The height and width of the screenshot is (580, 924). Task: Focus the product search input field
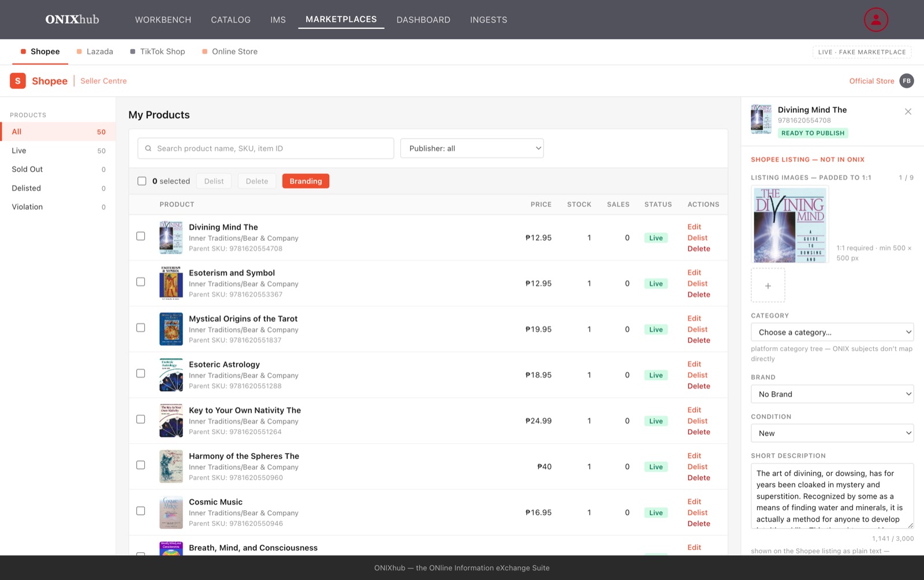(x=266, y=148)
